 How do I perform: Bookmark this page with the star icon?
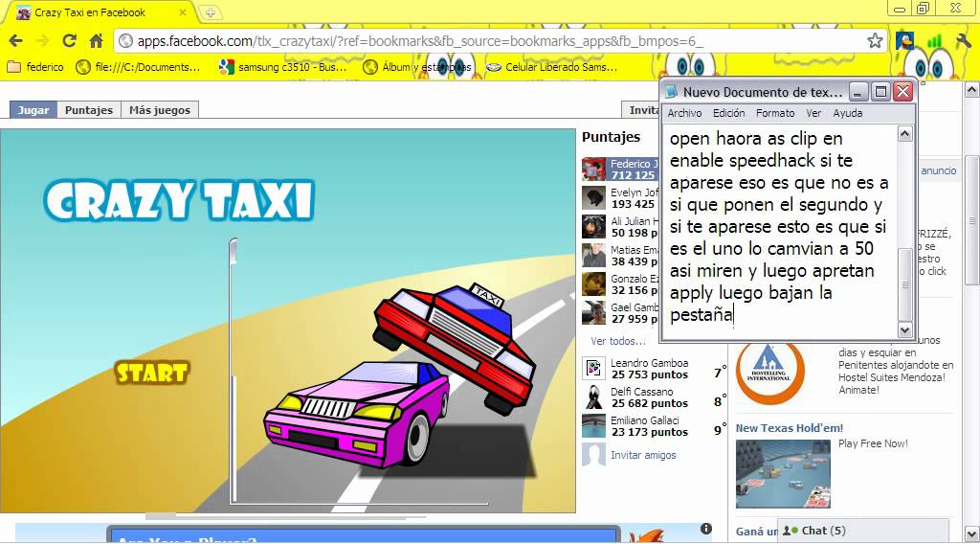point(875,41)
